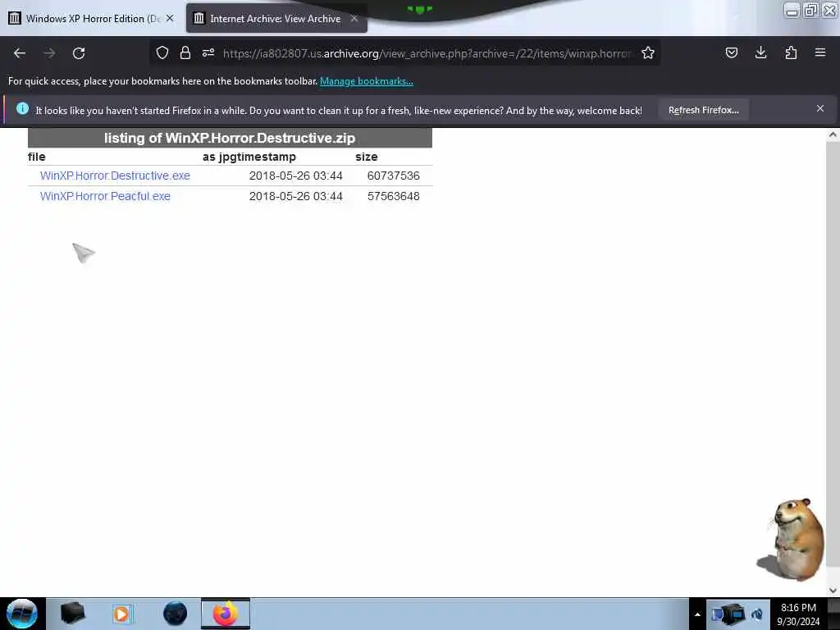The height and width of the screenshot is (630, 840).
Task: Select size value 60737536
Action: tap(393, 176)
